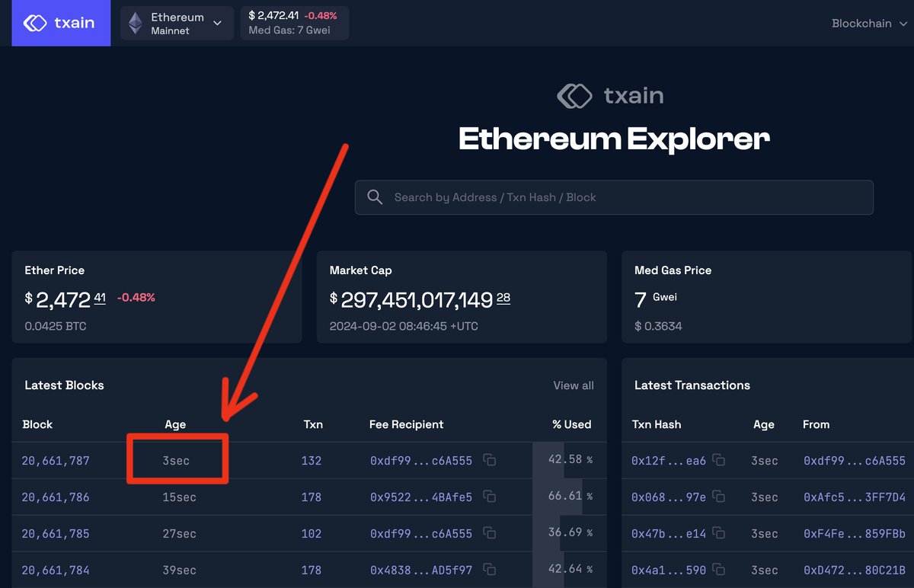
Task: Open sender address 0xAfc5...3FF7D4
Action: click(855, 497)
